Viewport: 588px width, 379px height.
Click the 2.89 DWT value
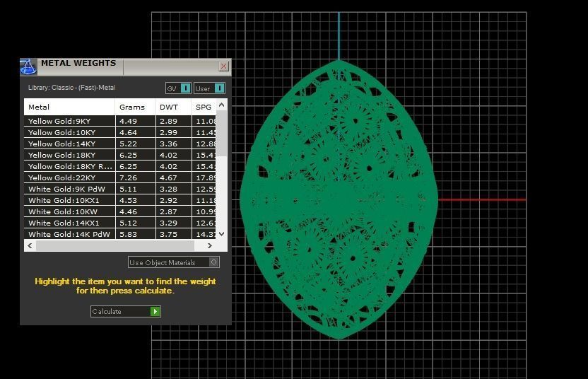pyautogui.click(x=168, y=121)
